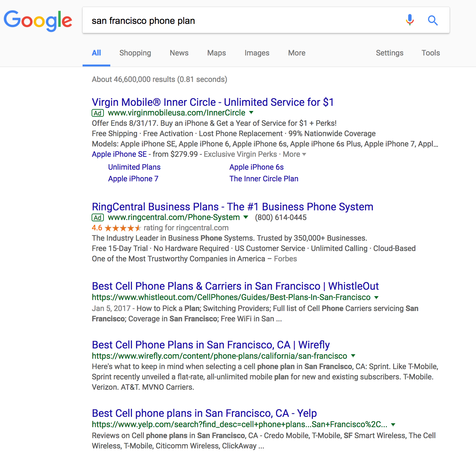This screenshot has height=462, width=476.
Task: Click the blue magnifying glass search icon
Action: (x=432, y=21)
